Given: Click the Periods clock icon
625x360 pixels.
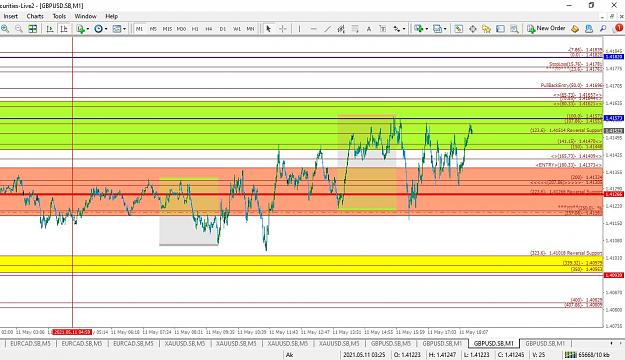Looking at the screenshot, I should (x=98, y=29).
